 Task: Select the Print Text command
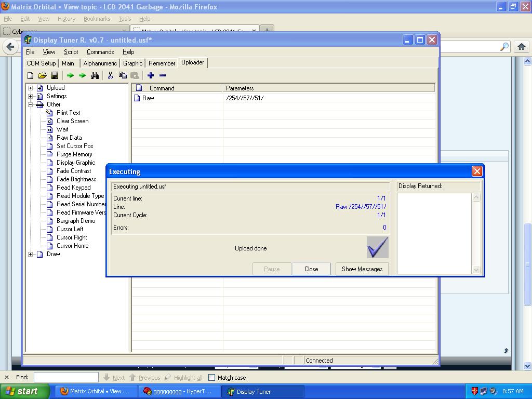click(x=68, y=113)
